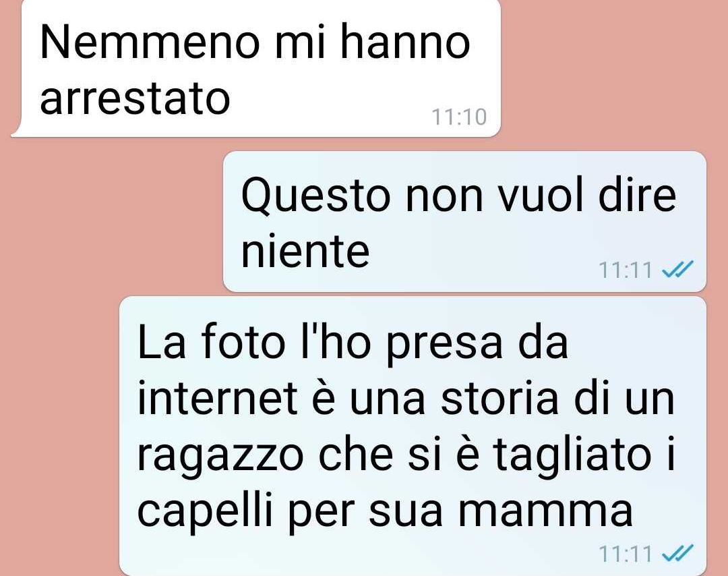Click the blue read-receipt ticks on "Questo non vuol dire niente"
The width and height of the screenshot is (728, 576).
pyautogui.click(x=677, y=268)
